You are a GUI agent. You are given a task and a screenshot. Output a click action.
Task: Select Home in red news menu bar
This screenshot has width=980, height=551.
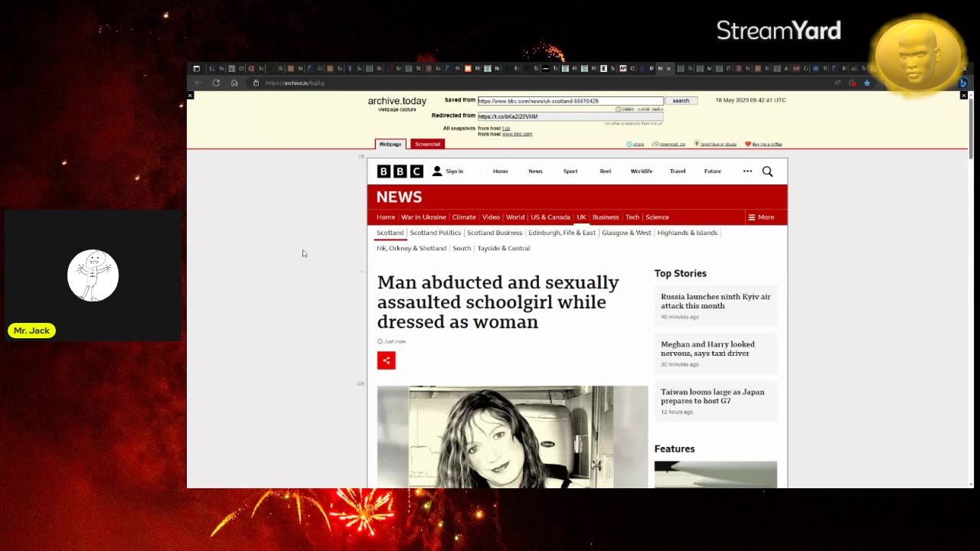(386, 217)
